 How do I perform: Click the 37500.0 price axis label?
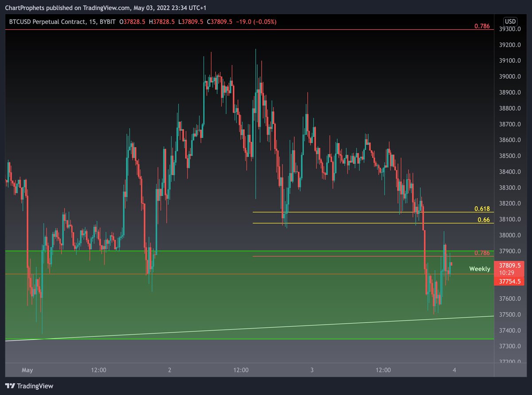509,315
